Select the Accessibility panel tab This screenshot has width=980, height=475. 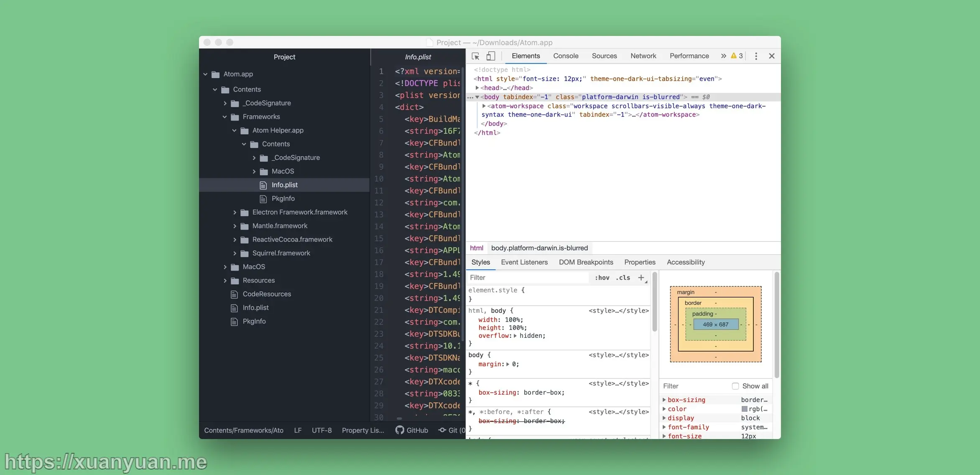click(x=686, y=262)
